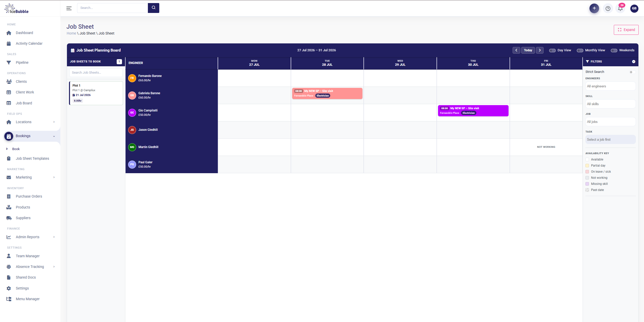The height and width of the screenshot is (322, 644).
Task: Click the On leave / sick swatch
Action: (x=587, y=172)
